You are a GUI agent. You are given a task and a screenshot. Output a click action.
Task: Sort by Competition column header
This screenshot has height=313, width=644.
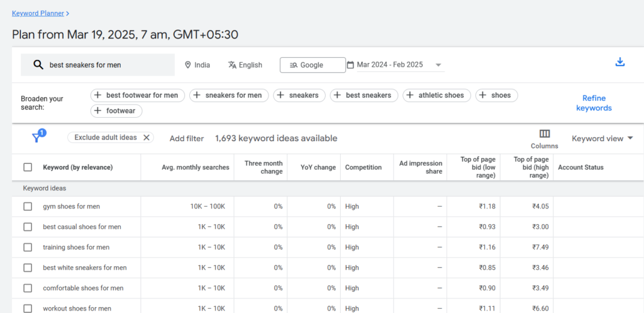pos(363,168)
